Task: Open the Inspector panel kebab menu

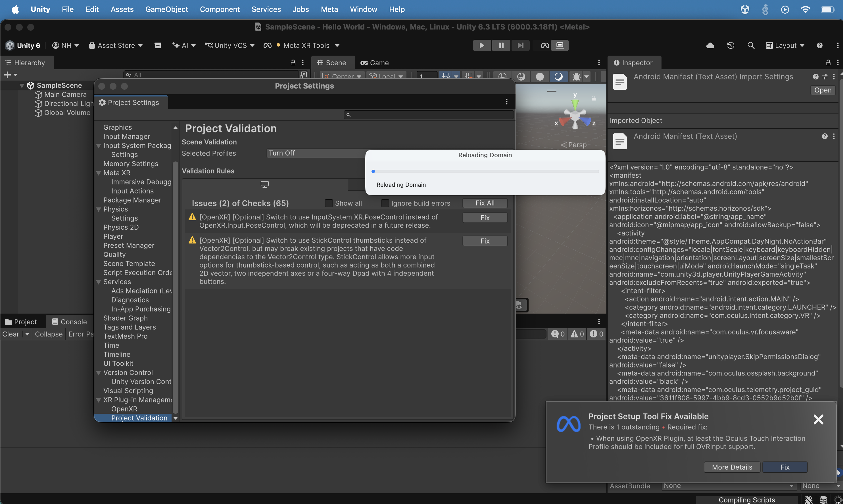Action: point(838,62)
